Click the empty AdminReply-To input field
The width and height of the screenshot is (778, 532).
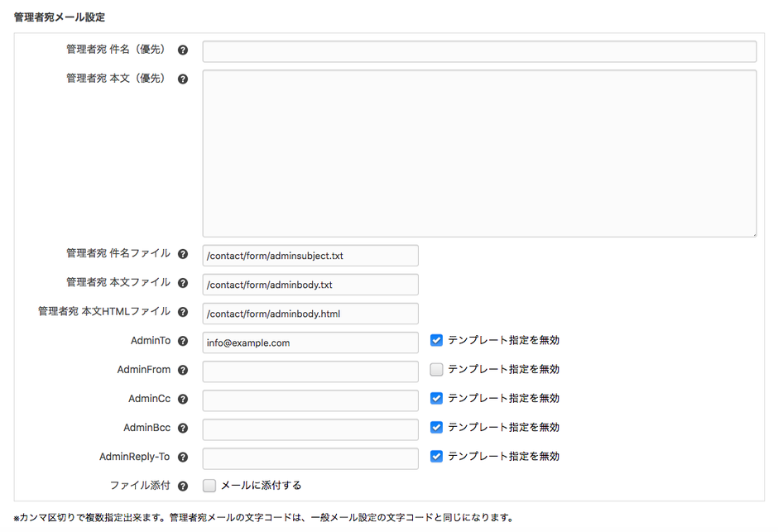(x=310, y=458)
